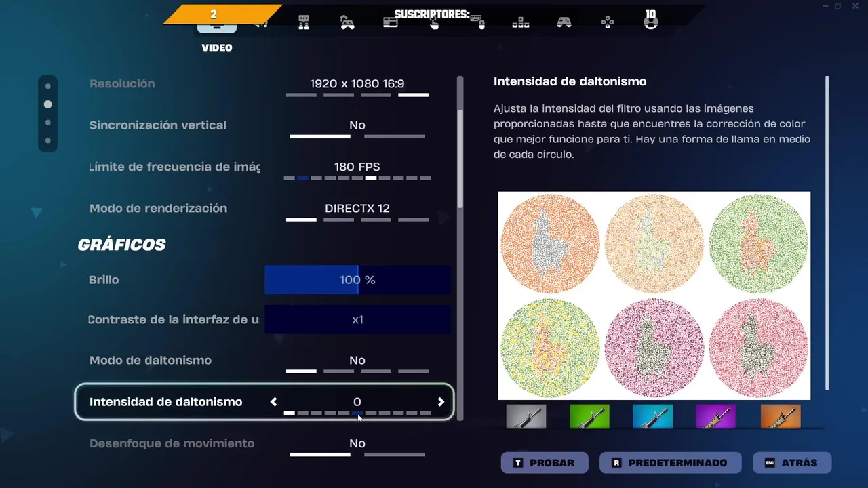Click the gray common rarity weapon thumbnail

coord(526,417)
